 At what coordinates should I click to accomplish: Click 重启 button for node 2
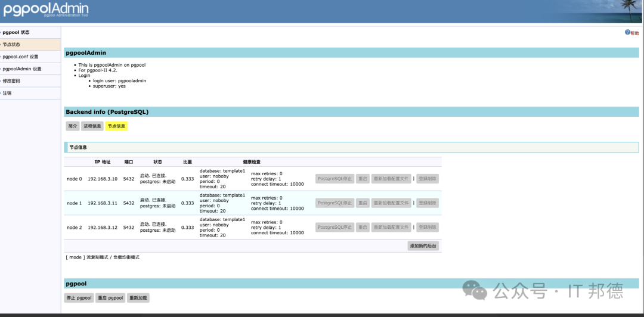363,227
